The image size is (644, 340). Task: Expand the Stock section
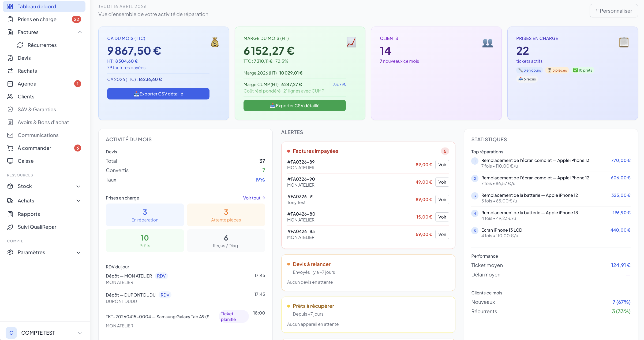pos(78,186)
